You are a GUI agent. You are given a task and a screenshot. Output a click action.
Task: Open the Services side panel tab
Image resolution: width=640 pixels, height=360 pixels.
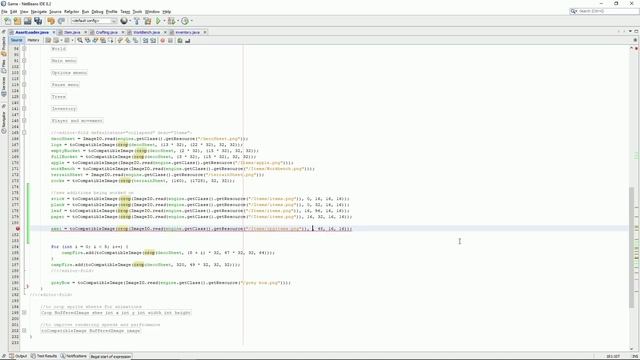click(x=4, y=87)
